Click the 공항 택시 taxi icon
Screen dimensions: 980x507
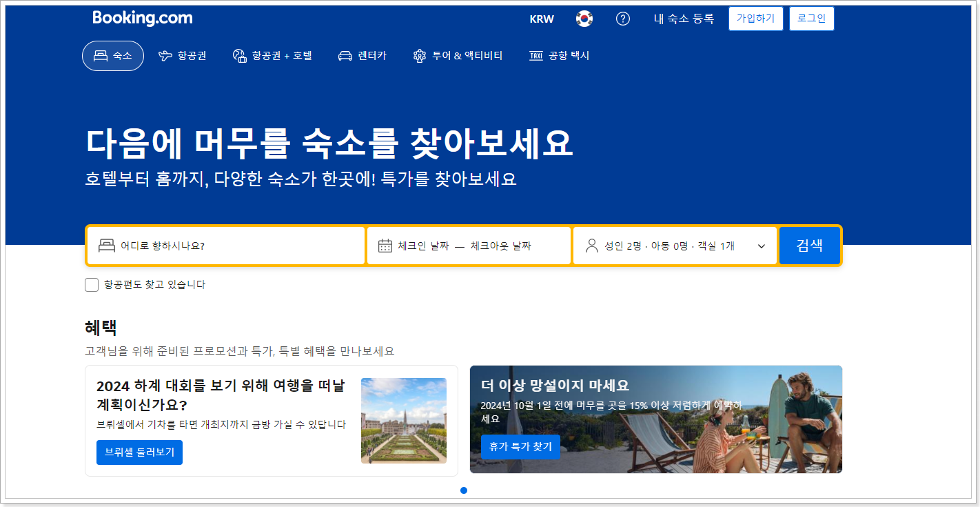pos(537,55)
